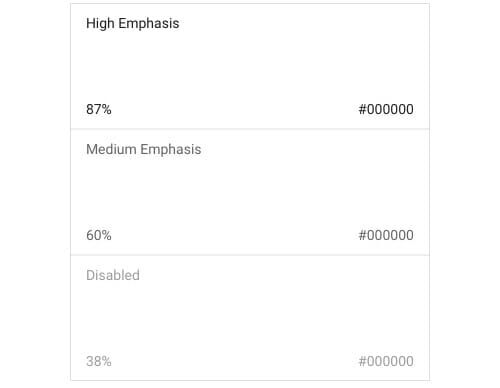Click the #000000 hex in High Emphasis row

(x=386, y=109)
